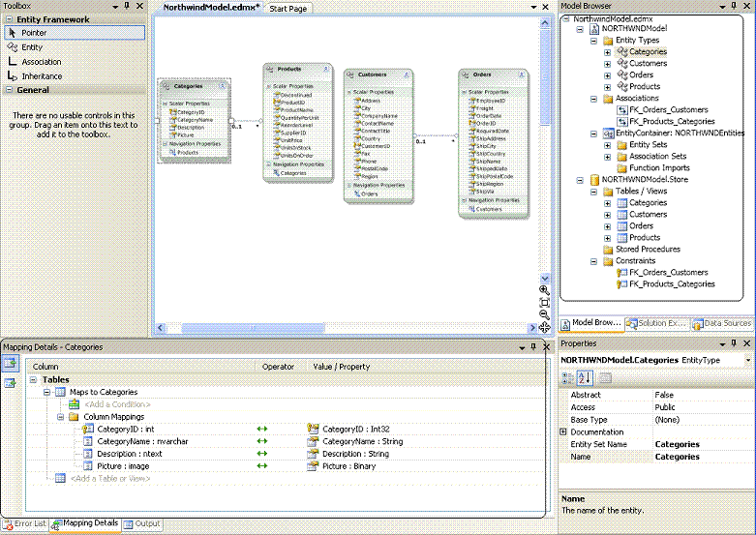Collapse the Products entity shape chevron

coord(326,69)
